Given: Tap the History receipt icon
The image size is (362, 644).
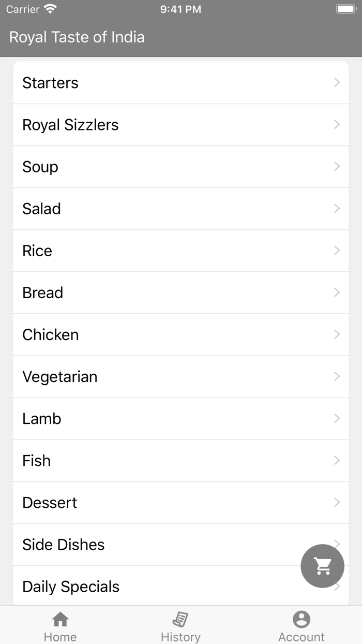Looking at the screenshot, I should click(180, 619).
